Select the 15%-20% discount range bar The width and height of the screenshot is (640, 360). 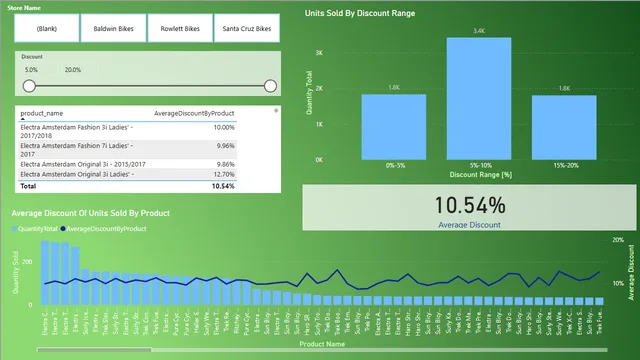pyautogui.click(x=564, y=127)
